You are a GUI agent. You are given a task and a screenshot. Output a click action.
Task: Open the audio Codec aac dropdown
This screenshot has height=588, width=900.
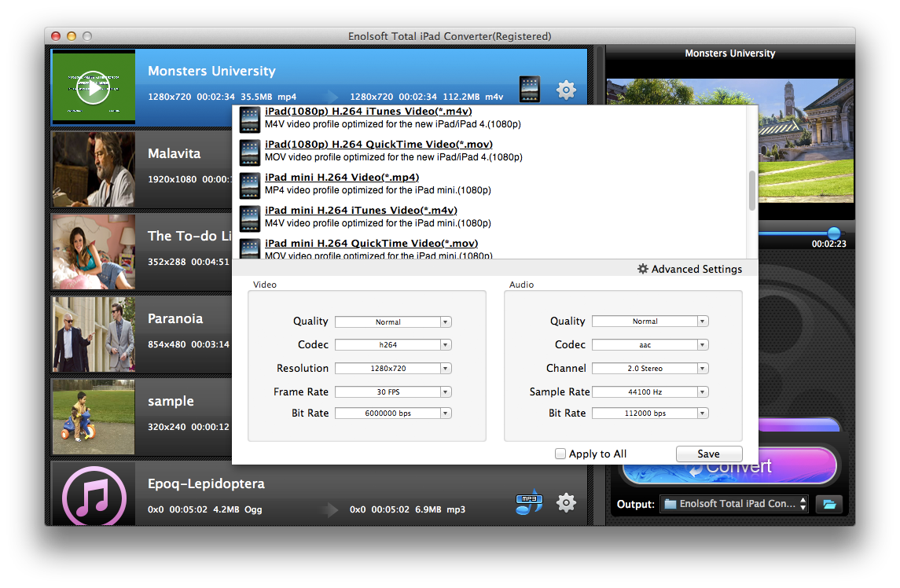point(650,344)
